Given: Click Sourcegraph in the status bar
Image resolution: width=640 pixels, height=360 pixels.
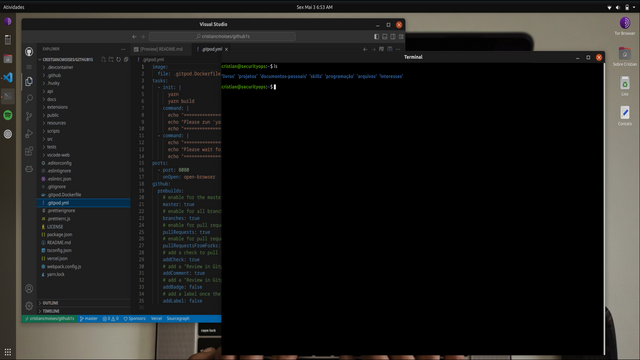Looking at the screenshot, I should (178, 319).
